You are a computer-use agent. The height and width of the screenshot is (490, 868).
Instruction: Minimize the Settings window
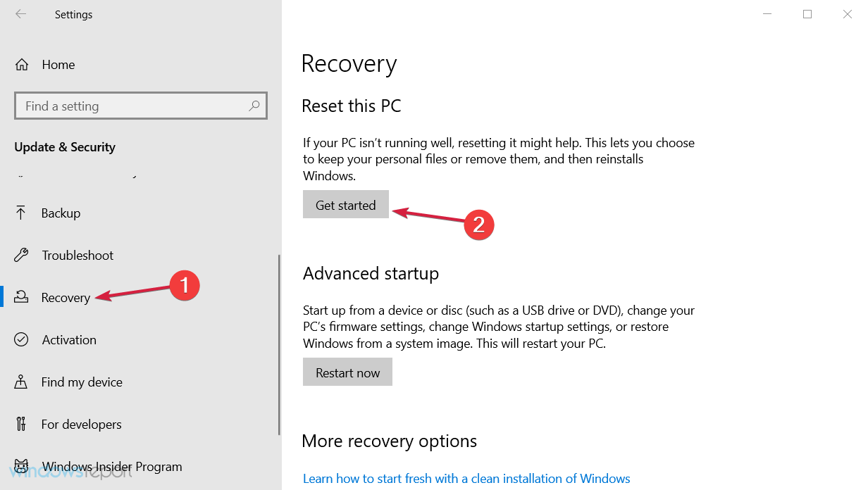(767, 14)
